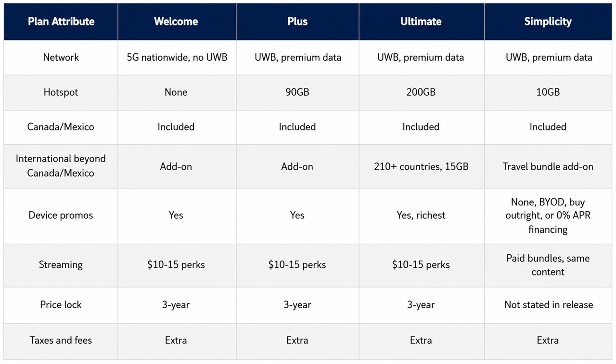Screen dimensions: 616x364
Task: Select '5G nationwide, no UWB' cell
Action: pyautogui.click(x=176, y=57)
